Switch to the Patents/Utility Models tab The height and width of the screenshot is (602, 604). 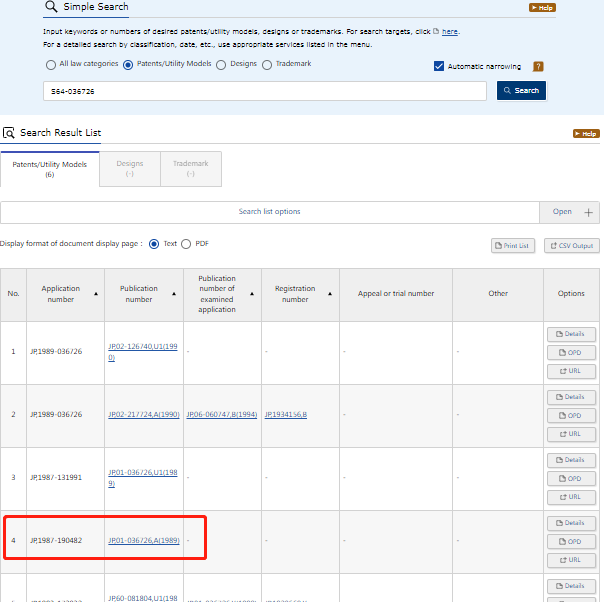click(x=50, y=169)
